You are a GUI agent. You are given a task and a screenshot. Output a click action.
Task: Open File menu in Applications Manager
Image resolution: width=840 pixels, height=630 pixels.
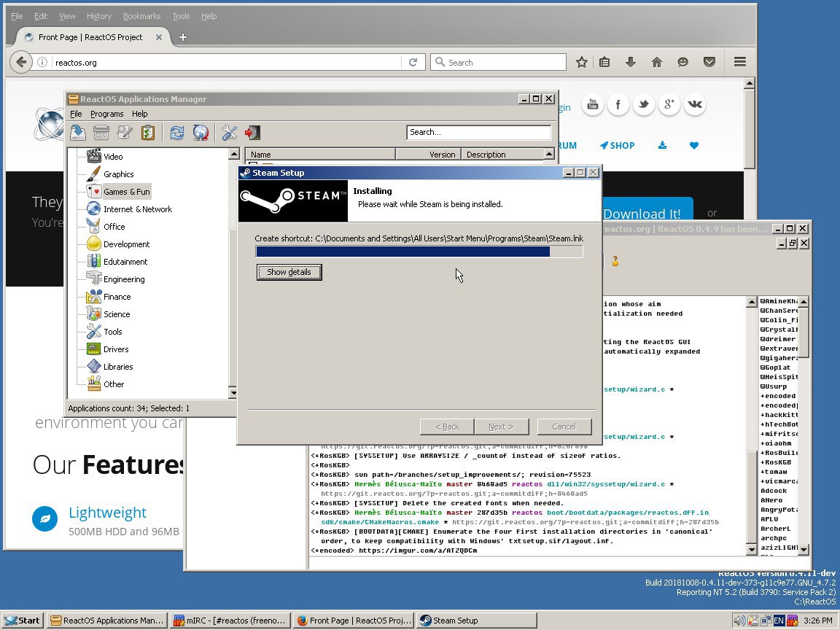[x=76, y=114]
